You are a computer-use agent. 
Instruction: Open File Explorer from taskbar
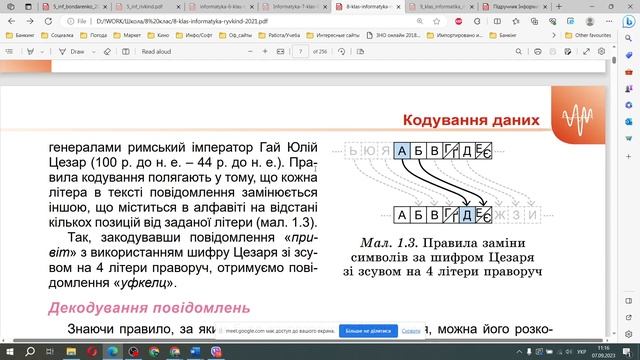(71, 351)
